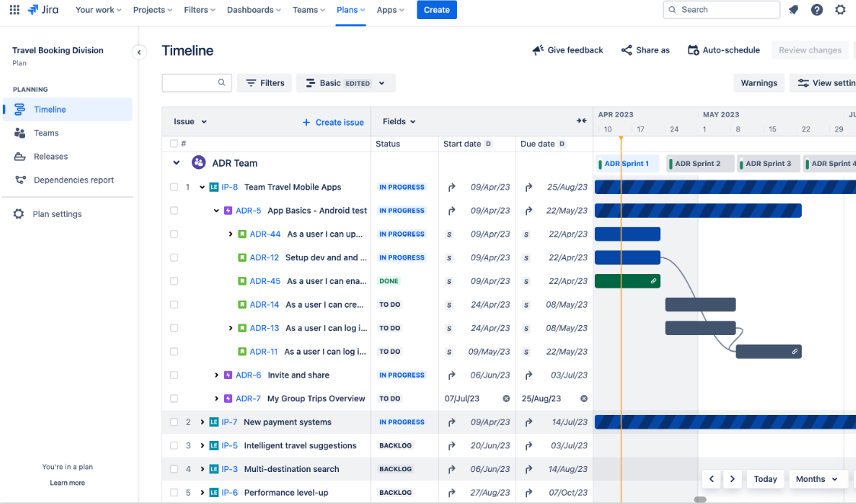This screenshot has width=856, height=504.
Task: Clear the ADR-7 due date with x icon
Action: coord(583,399)
